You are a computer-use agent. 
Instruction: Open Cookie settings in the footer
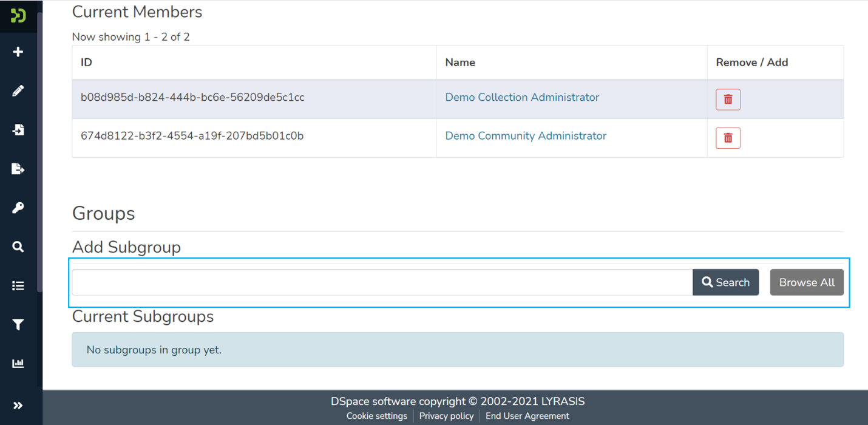coord(376,416)
